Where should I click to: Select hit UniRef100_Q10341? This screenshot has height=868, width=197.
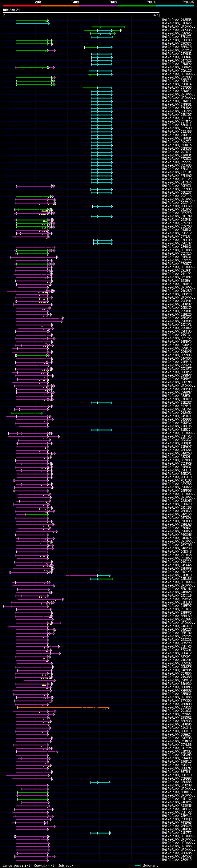pos(177,728)
